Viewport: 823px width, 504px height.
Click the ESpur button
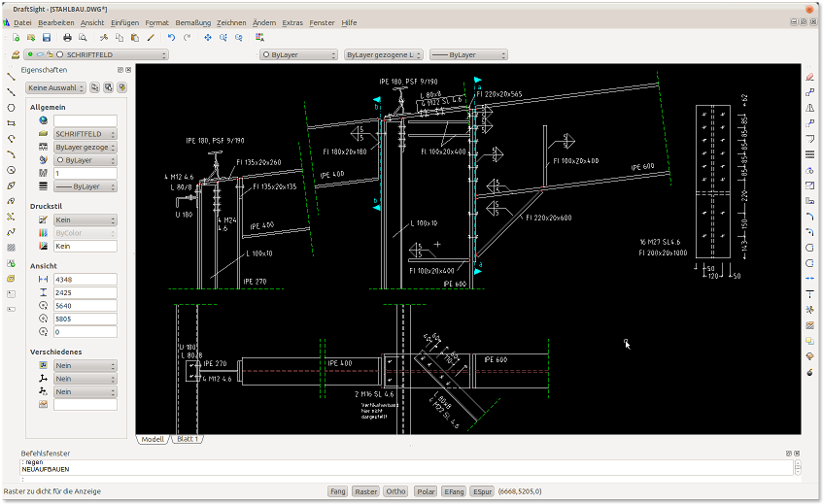[482, 491]
